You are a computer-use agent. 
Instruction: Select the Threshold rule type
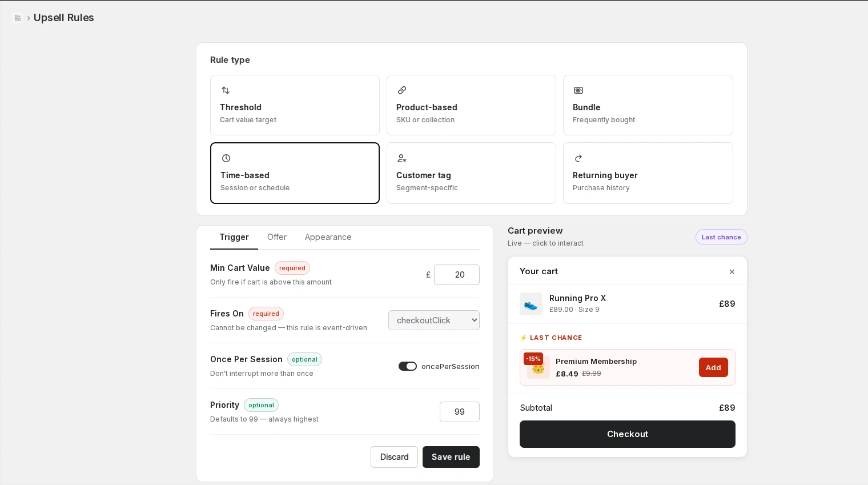pos(295,105)
